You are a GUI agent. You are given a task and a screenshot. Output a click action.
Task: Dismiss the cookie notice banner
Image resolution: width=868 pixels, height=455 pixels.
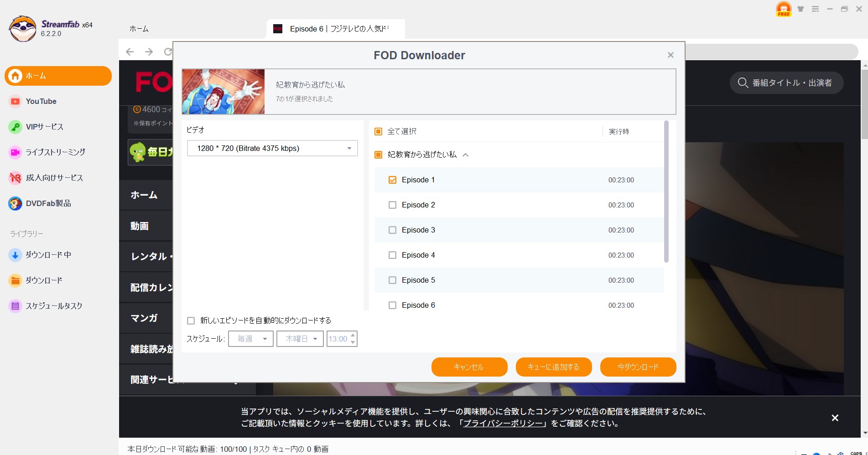[x=835, y=418]
